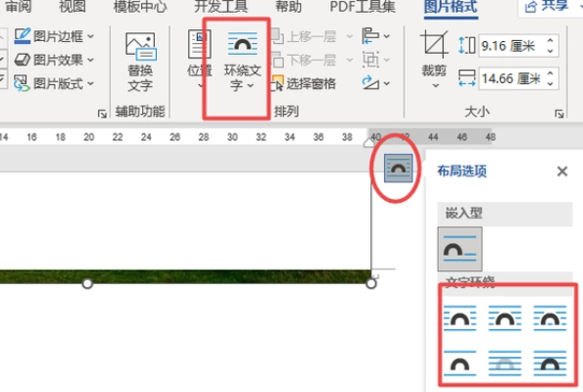Click the 位置 position icon
583x392 pixels.
coord(200,60)
